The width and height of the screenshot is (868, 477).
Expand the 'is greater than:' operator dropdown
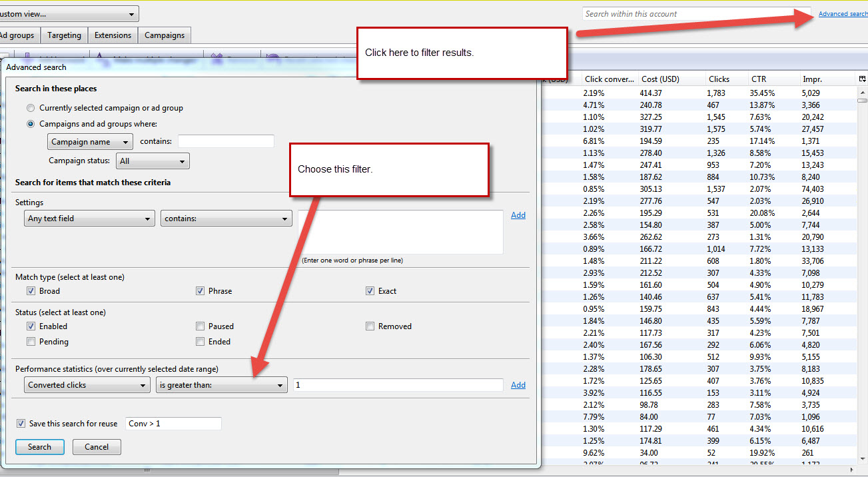[x=222, y=385]
